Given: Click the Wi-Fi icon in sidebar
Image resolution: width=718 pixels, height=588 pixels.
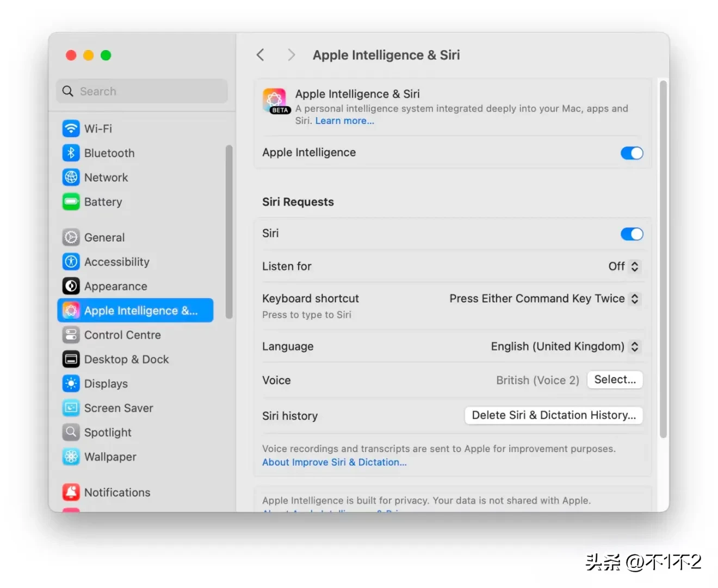Looking at the screenshot, I should pos(71,129).
